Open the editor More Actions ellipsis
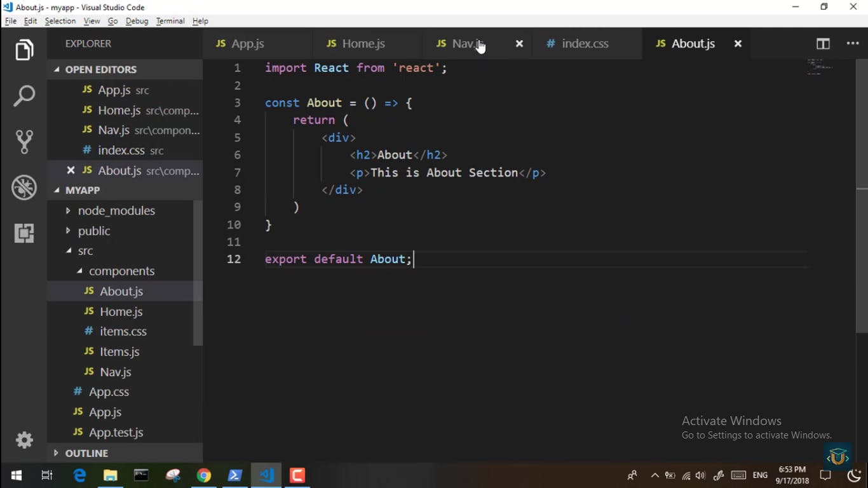 click(x=853, y=44)
